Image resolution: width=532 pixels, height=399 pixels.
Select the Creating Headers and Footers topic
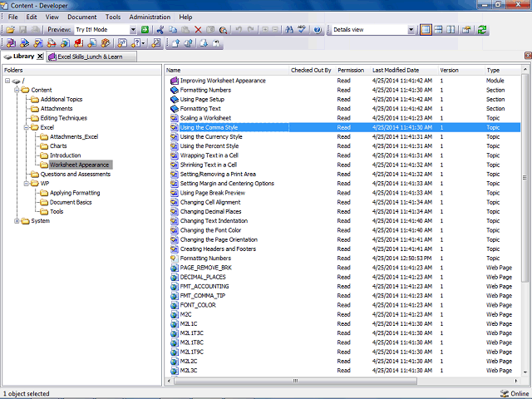pyautogui.click(x=342, y=249)
